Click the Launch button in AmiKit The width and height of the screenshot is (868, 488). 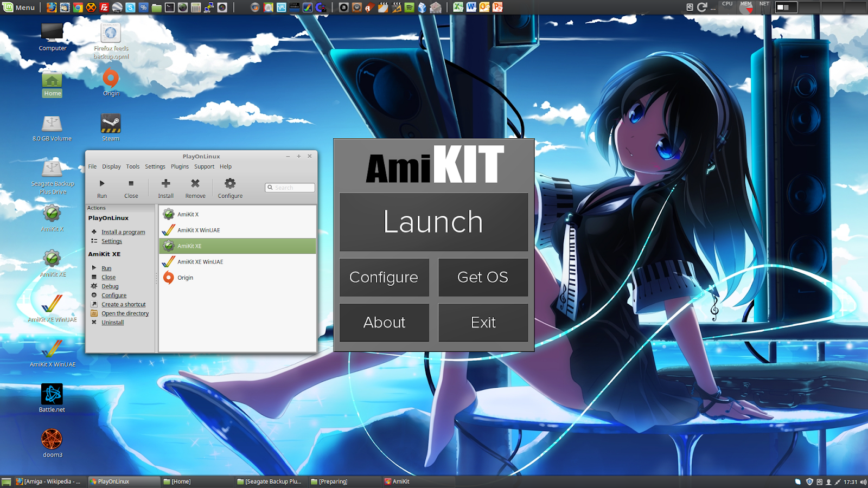pyautogui.click(x=433, y=222)
